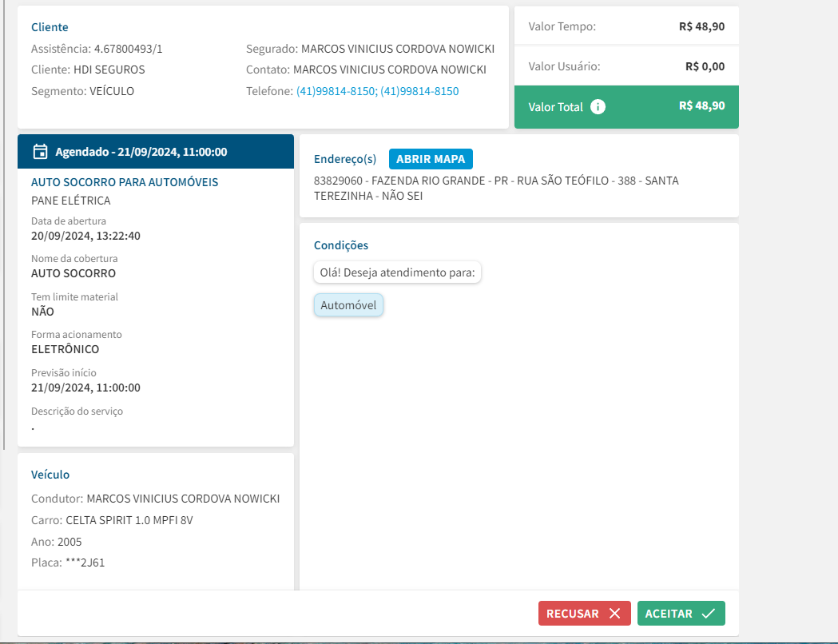Click the coverage name AUTO SOCORRO
The image size is (838, 644).
point(73,273)
